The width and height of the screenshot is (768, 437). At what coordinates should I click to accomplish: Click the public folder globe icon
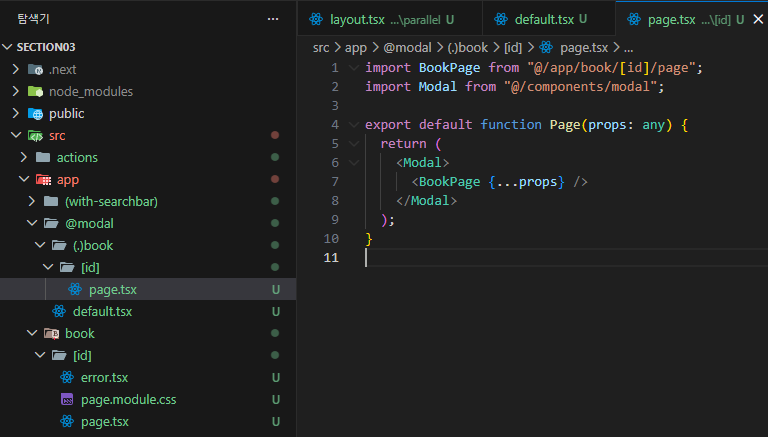(x=36, y=113)
